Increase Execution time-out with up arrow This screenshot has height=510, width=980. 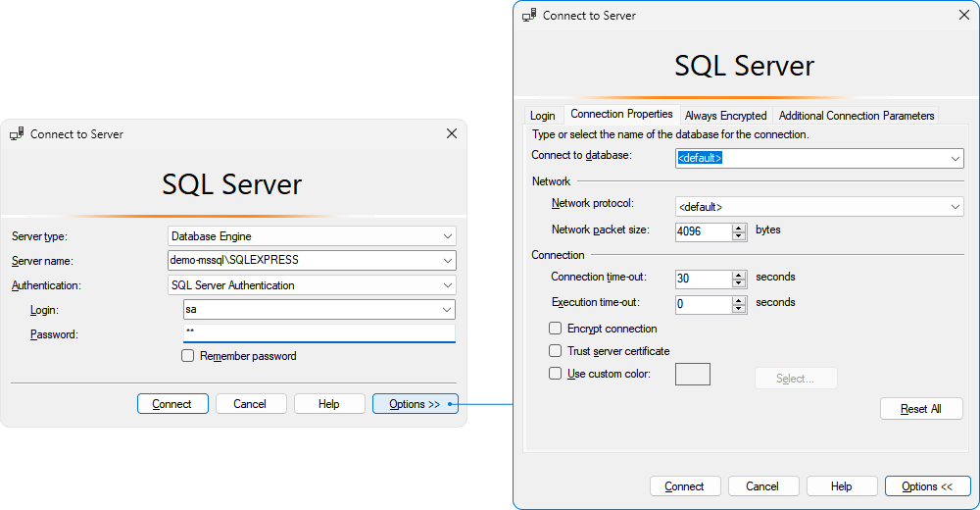pyautogui.click(x=739, y=301)
